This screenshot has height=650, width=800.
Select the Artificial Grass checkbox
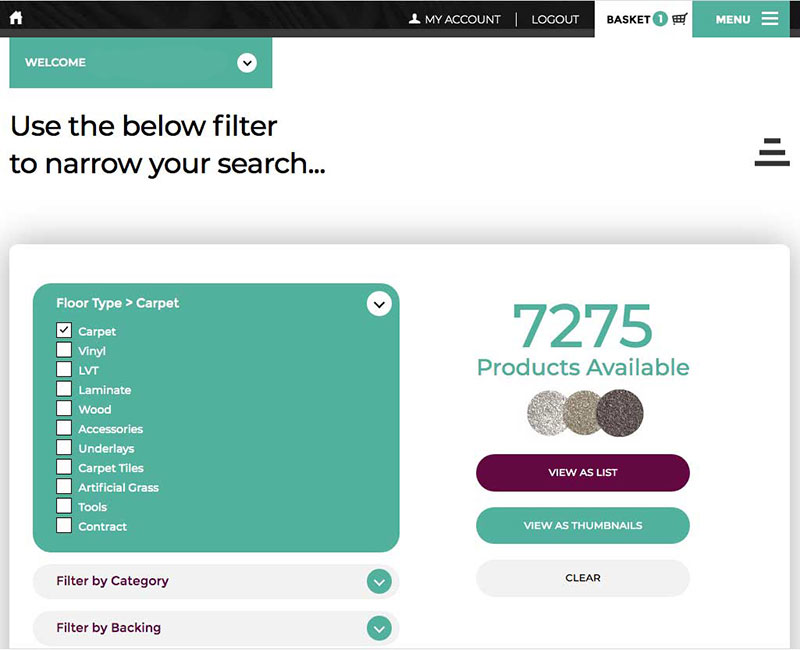tap(64, 487)
